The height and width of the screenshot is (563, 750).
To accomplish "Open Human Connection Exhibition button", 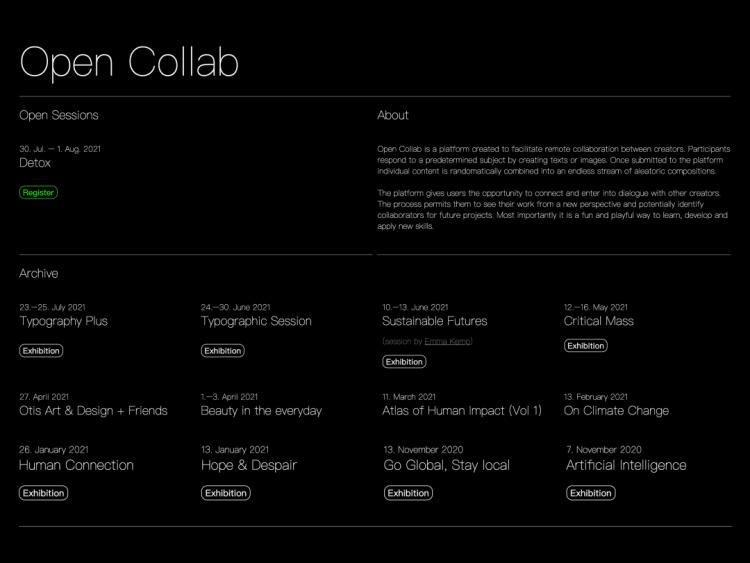I will 44,493.
